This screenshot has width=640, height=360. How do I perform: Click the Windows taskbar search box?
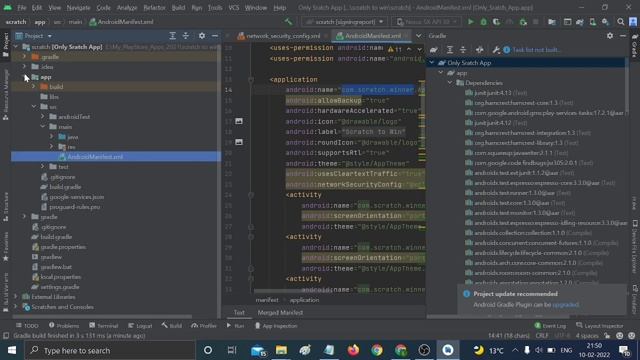coord(110,350)
